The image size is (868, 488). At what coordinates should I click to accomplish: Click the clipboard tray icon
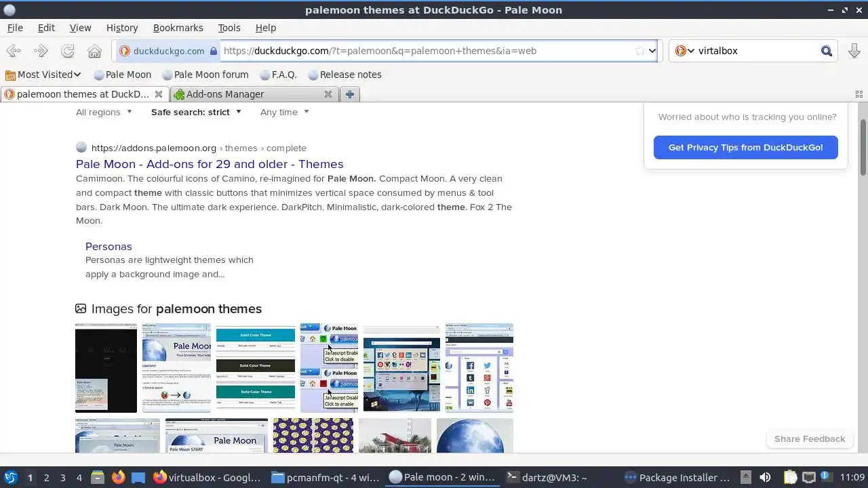(790, 477)
